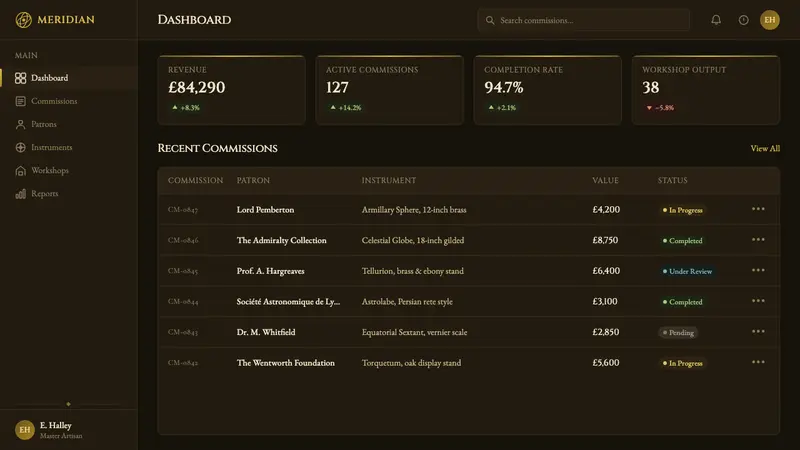Click Armillary Sphere, 12-inch brass
This screenshot has width=800, height=450.
414,210
